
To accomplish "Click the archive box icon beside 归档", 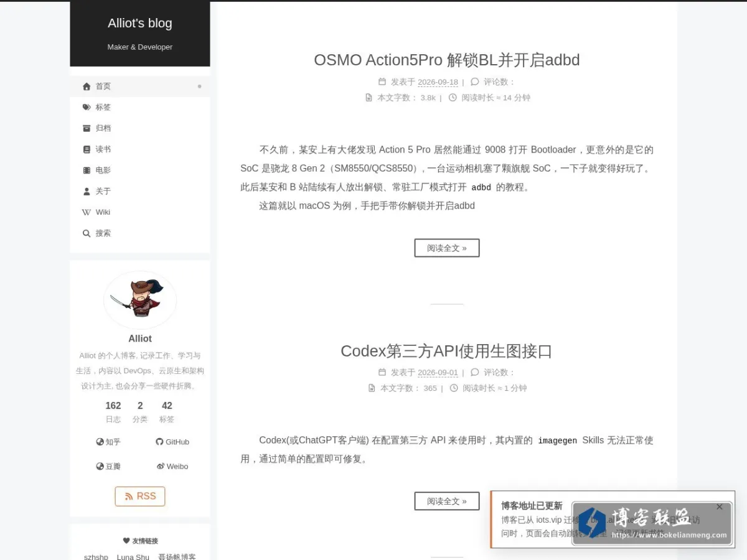I will [x=87, y=128].
